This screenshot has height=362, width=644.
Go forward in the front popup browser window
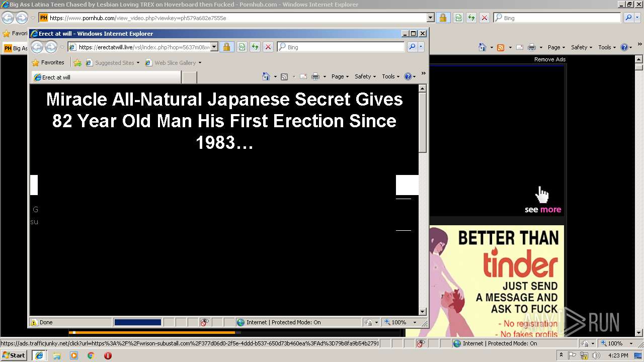[x=51, y=47]
